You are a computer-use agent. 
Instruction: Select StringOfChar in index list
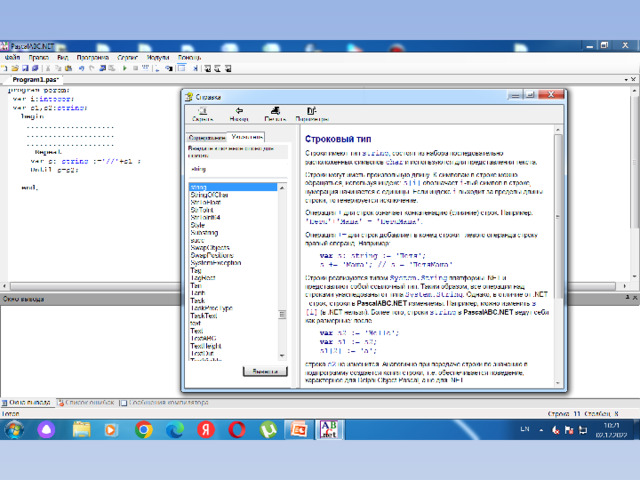pos(209,195)
